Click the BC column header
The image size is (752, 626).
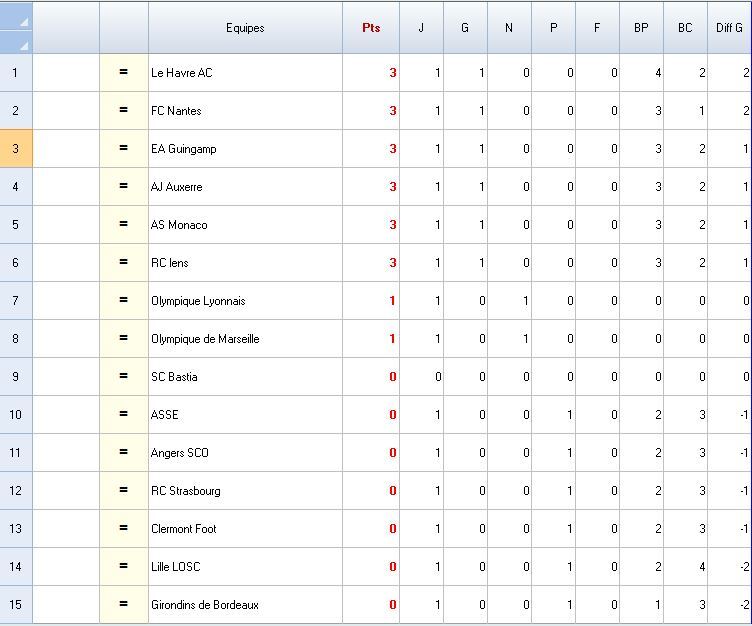[685, 28]
